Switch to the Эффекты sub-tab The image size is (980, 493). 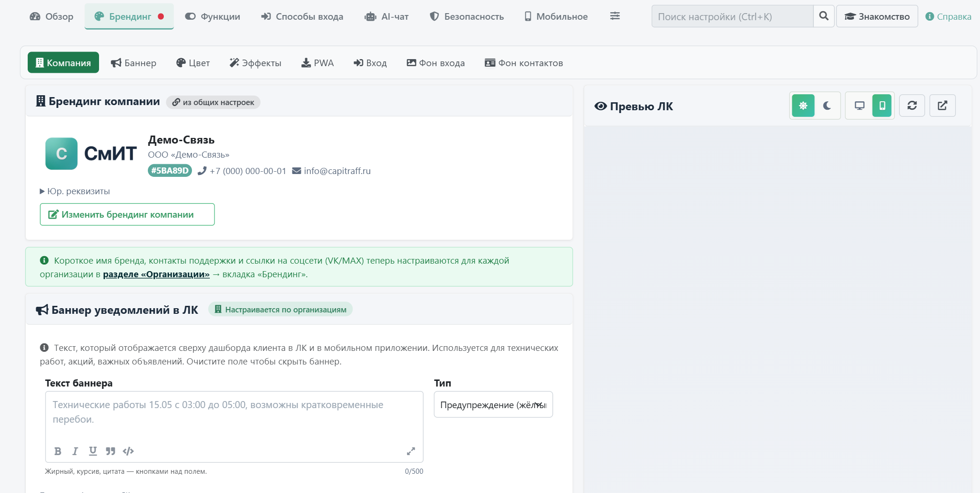pos(255,63)
